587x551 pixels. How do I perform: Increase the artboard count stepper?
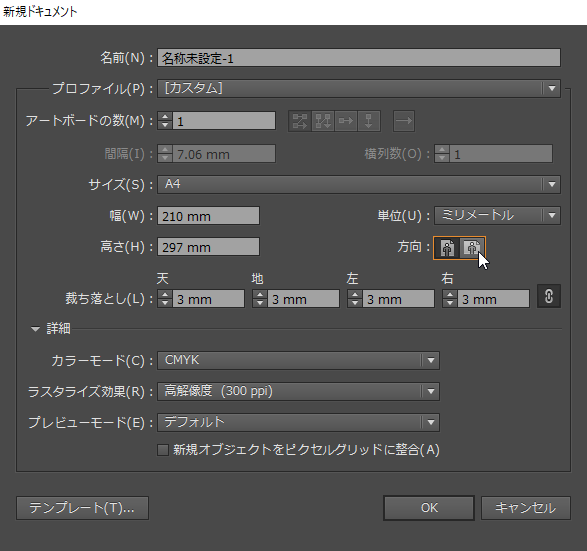tap(165, 117)
